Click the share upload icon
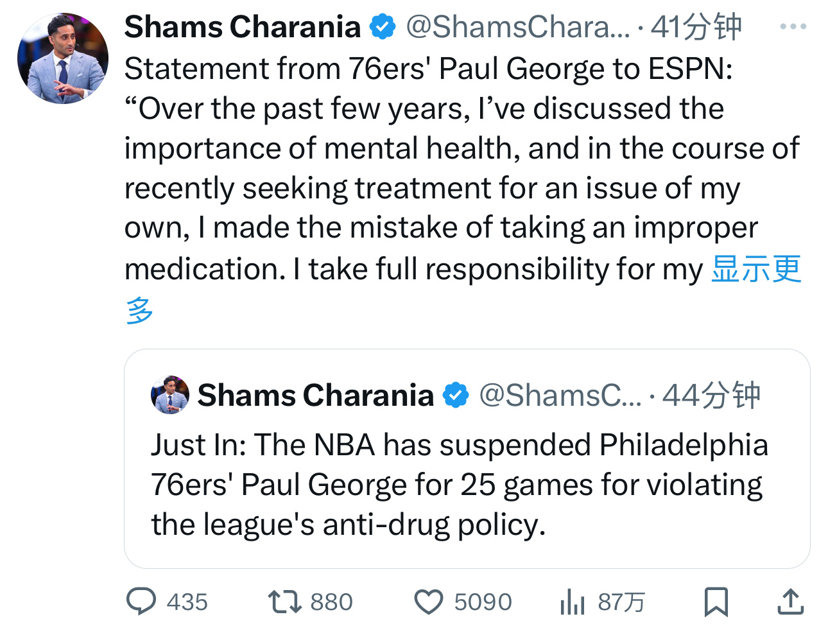 coord(791,602)
